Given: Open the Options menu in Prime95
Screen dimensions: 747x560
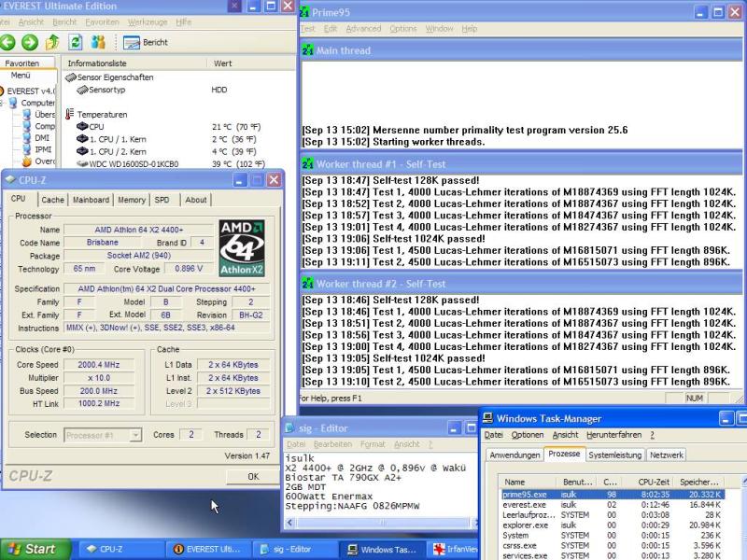Looking at the screenshot, I should pyautogui.click(x=403, y=29).
